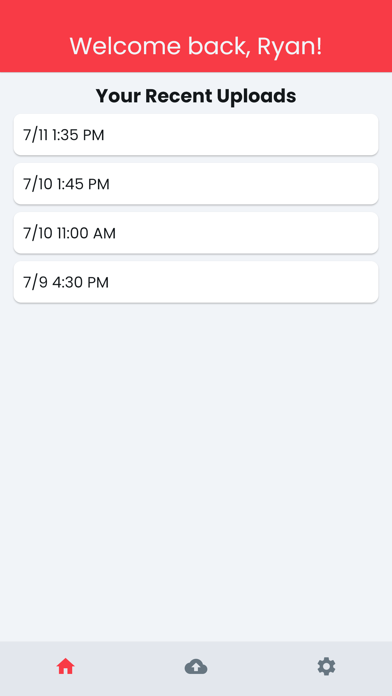
Task: Select the most recent upload entry
Action: click(196, 134)
